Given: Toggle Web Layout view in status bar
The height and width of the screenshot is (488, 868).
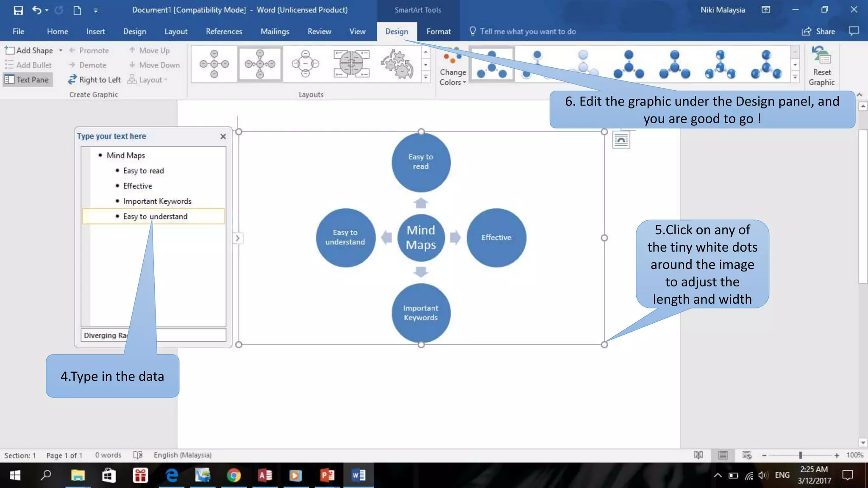Looking at the screenshot, I should click(747, 455).
